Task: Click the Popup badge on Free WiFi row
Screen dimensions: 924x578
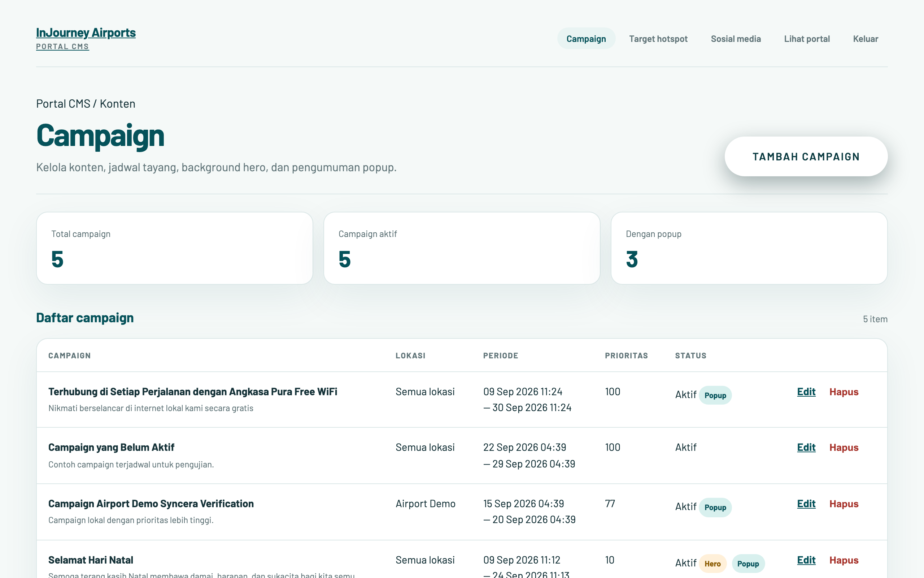Action: point(715,395)
